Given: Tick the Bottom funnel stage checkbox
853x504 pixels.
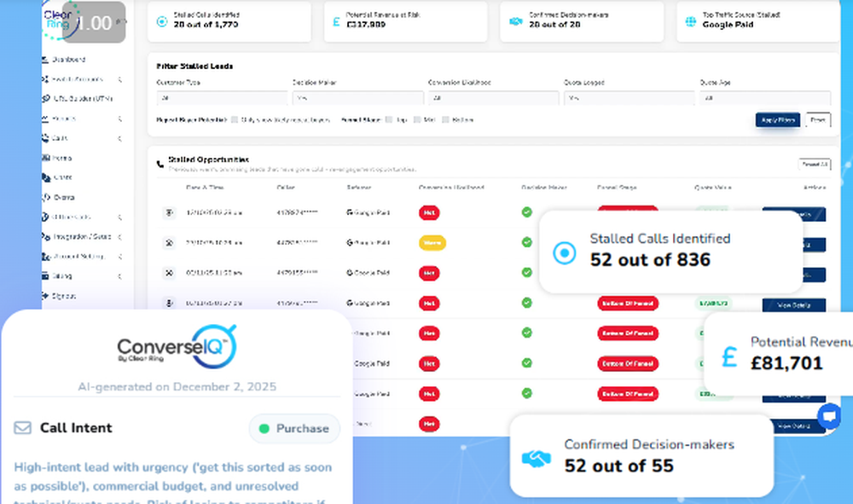Looking at the screenshot, I should [x=445, y=120].
